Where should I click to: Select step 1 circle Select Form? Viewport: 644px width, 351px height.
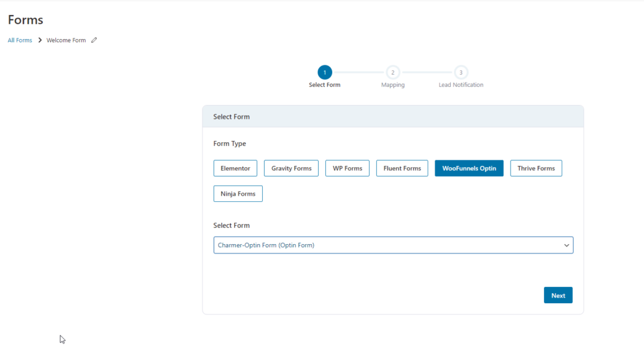(325, 72)
